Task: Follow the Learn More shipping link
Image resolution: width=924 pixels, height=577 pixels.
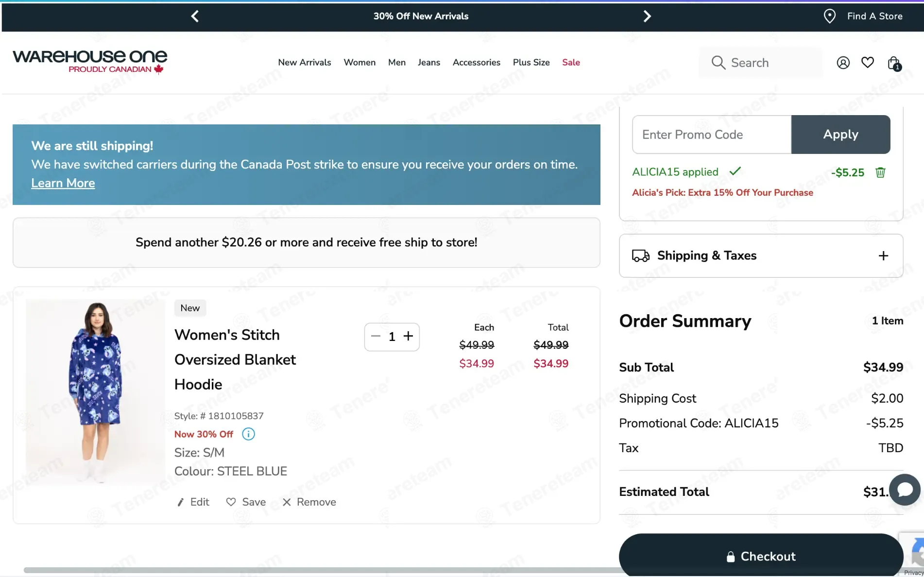Action: tap(63, 183)
